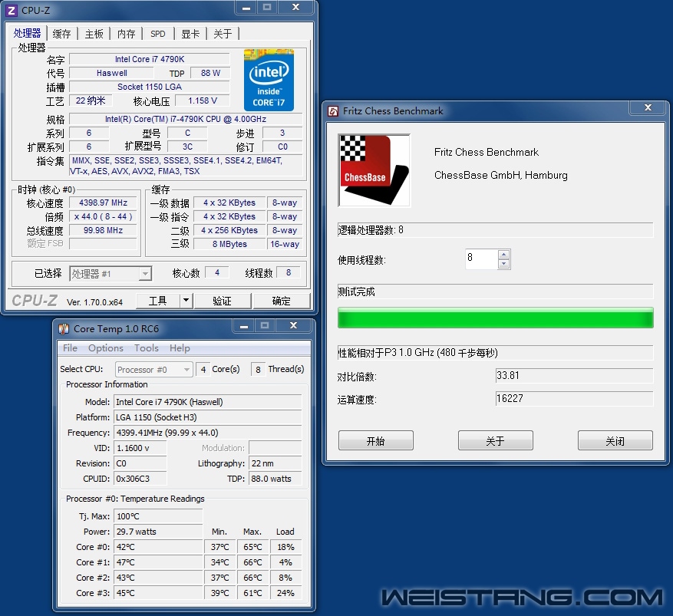The height and width of the screenshot is (616, 673).
Task: Click the TDP value 88.0 watts
Action: pyautogui.click(x=275, y=479)
